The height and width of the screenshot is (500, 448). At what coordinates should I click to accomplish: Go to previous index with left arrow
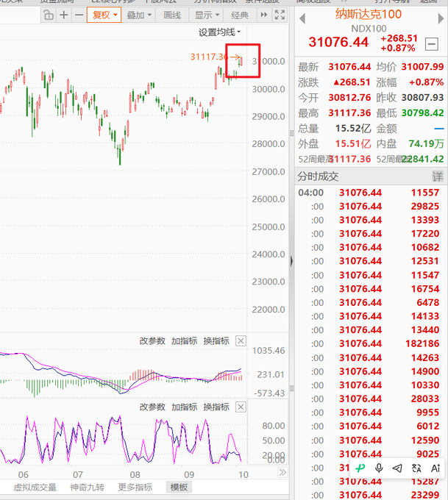click(x=302, y=19)
